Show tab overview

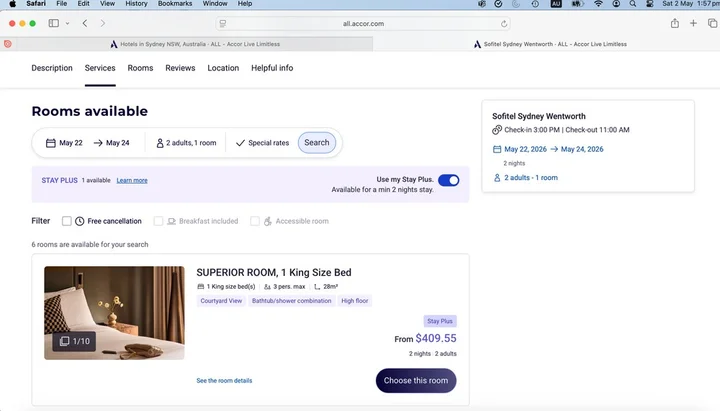pos(712,23)
